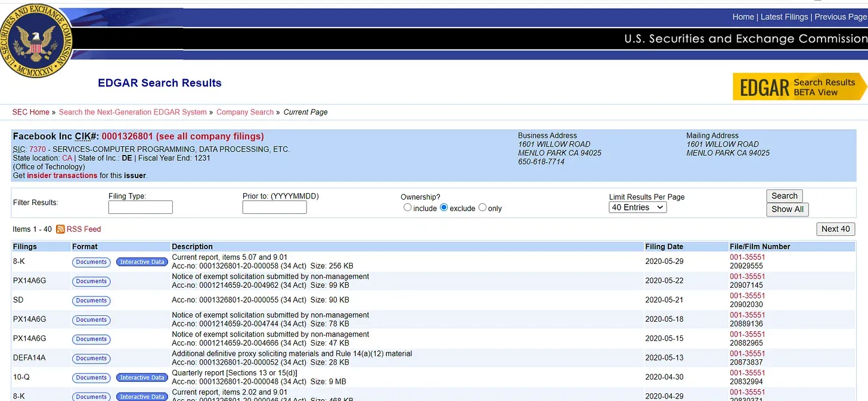Select the ownership 'exclude' radio button
This screenshot has height=401, width=868.
(444, 208)
